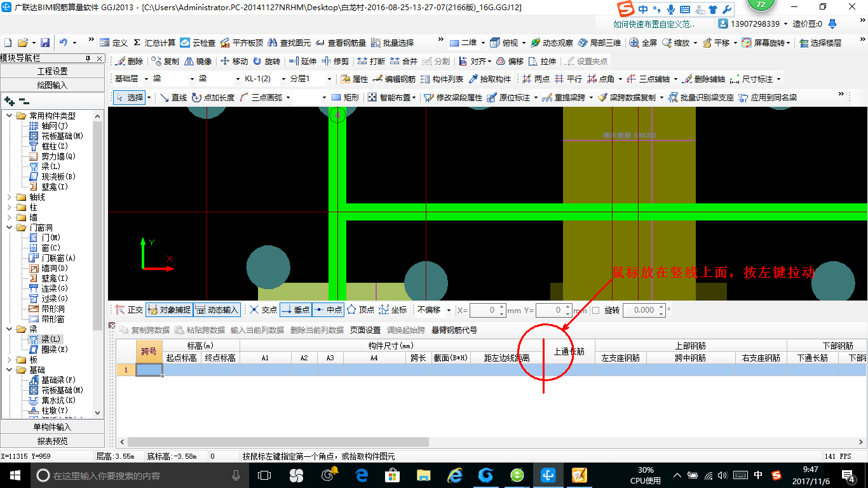This screenshot has width=868, height=488.
Task: Select the 移动 move tool
Action: [x=234, y=61]
